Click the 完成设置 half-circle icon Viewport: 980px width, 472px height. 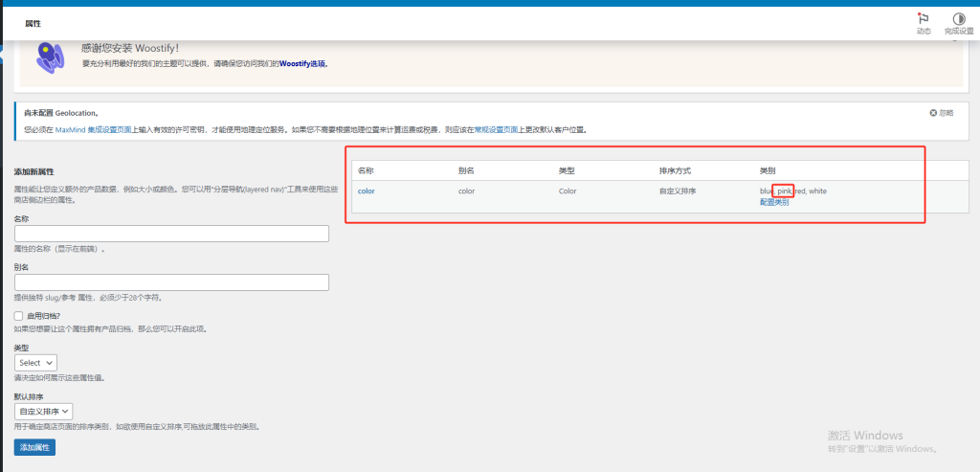[x=958, y=18]
